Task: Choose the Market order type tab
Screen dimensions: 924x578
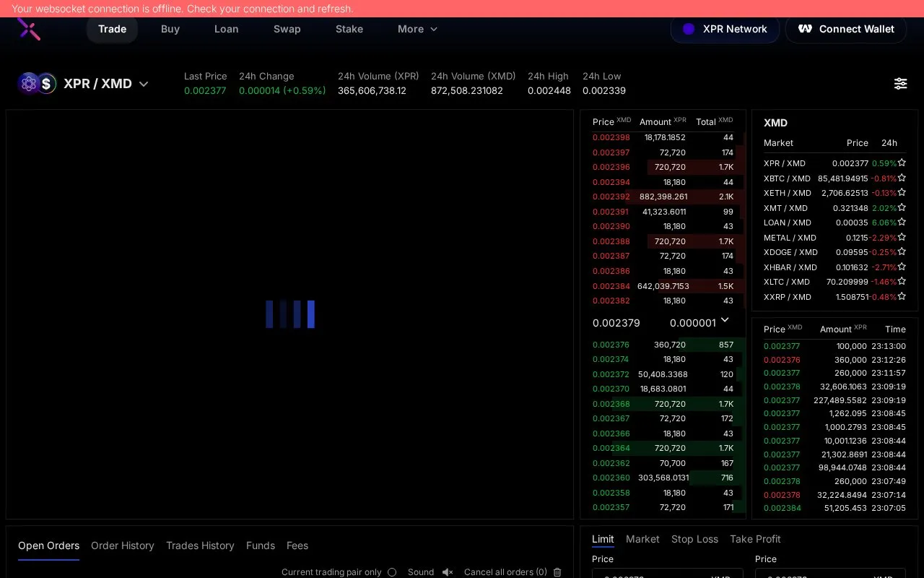Action: pos(642,539)
